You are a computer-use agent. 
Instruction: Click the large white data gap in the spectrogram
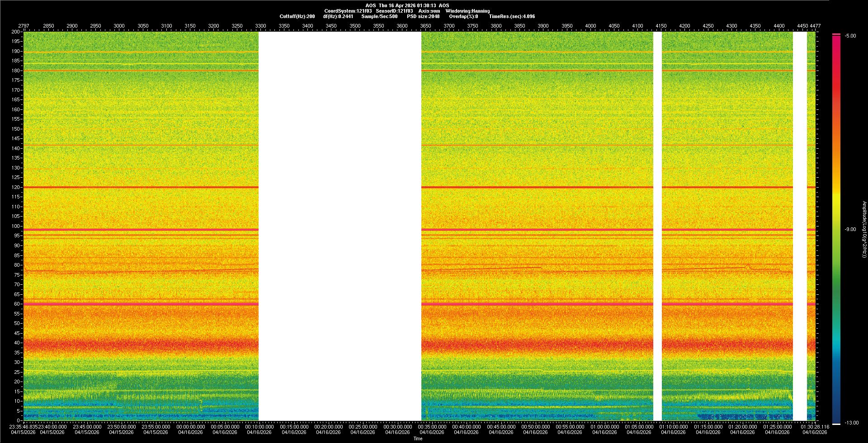click(340, 226)
